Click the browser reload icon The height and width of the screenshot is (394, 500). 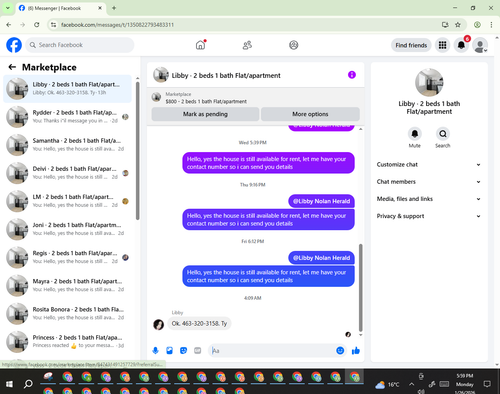pos(37,25)
